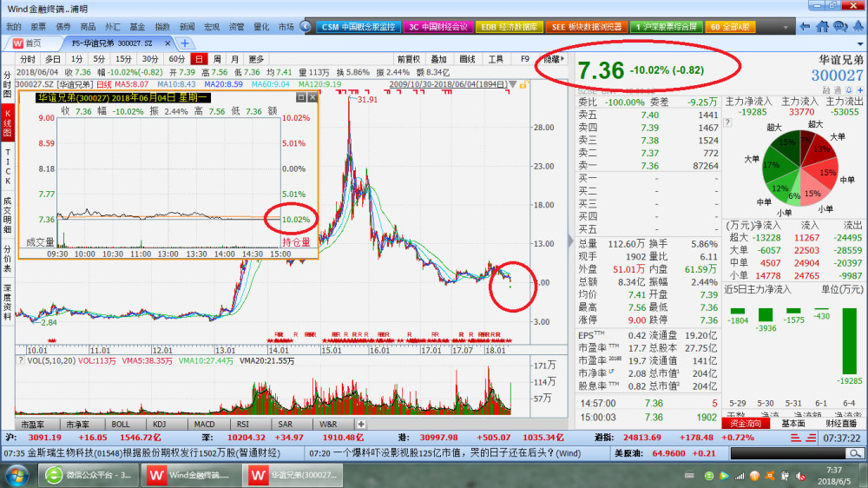Open the 07:20 Wind news headline

[x=444, y=453]
